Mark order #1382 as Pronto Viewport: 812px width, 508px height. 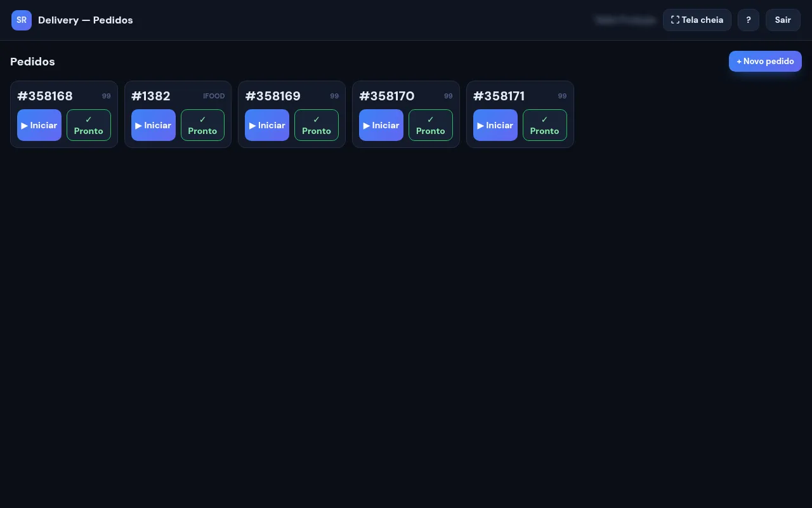(202, 125)
